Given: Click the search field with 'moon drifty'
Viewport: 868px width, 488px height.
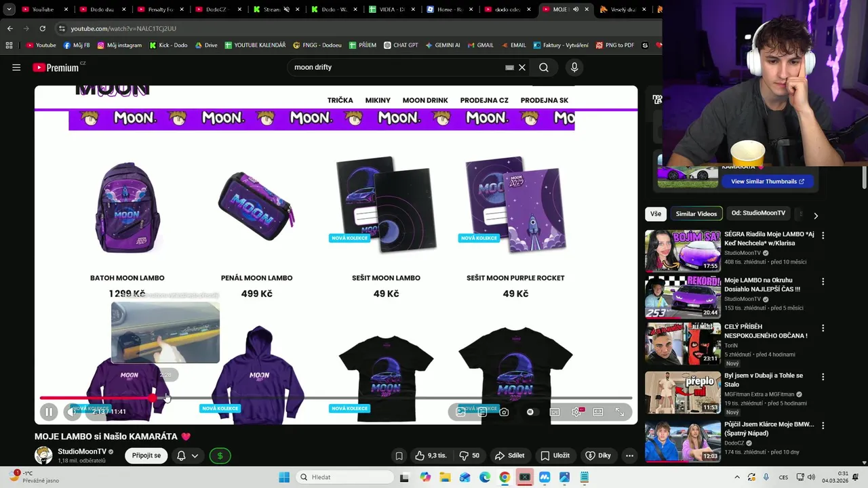Looking at the screenshot, I should click(x=397, y=67).
